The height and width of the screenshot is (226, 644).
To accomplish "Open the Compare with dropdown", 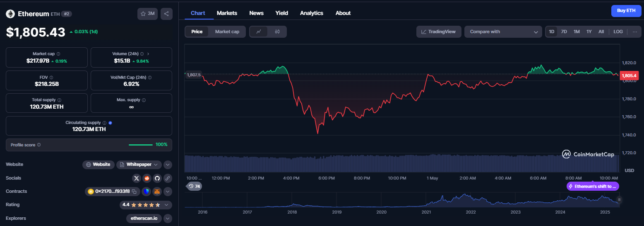I will coord(503,32).
